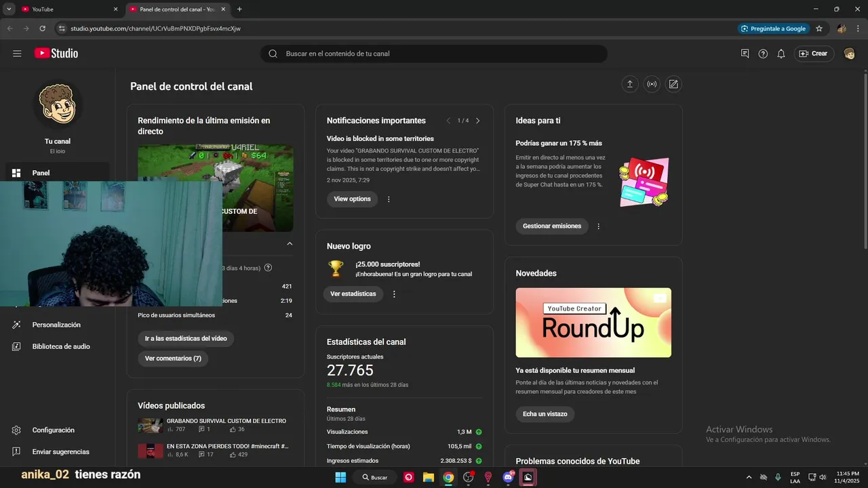Open a new browser tab
This screenshot has height=488, width=868.
(239, 9)
